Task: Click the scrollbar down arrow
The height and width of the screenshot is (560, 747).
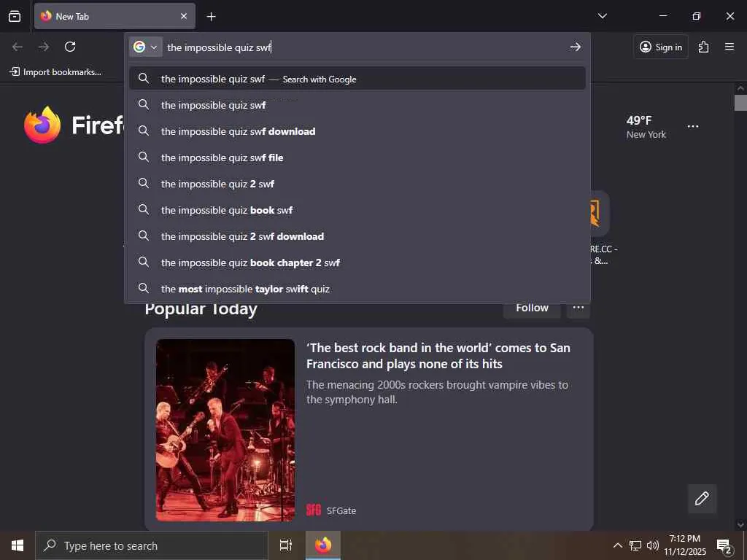Action: click(740, 525)
